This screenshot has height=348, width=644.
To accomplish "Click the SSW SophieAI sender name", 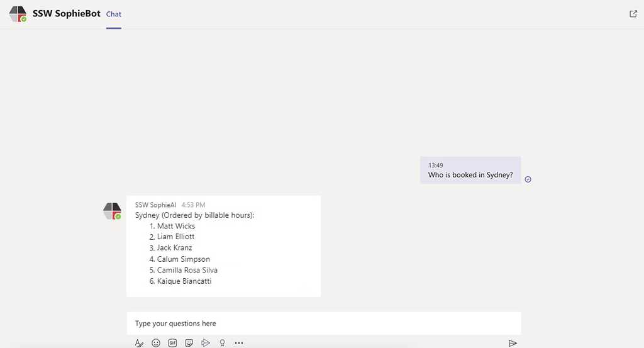I will pyautogui.click(x=156, y=205).
